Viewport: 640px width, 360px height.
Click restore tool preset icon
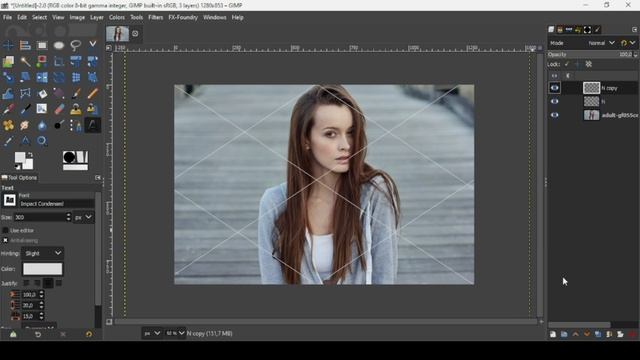[38, 334]
